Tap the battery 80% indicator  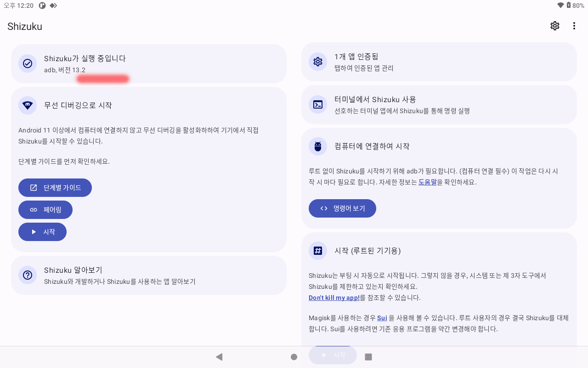tap(576, 6)
